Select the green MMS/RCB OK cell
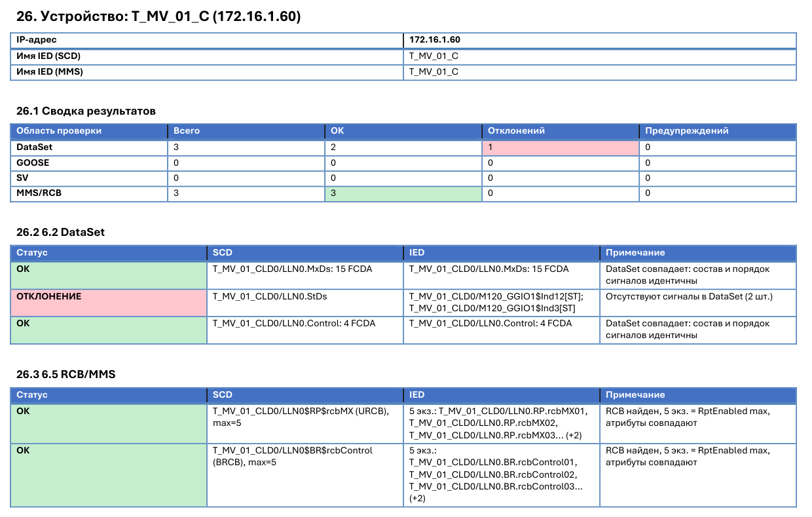This screenshot has height=517, width=812. [403, 194]
